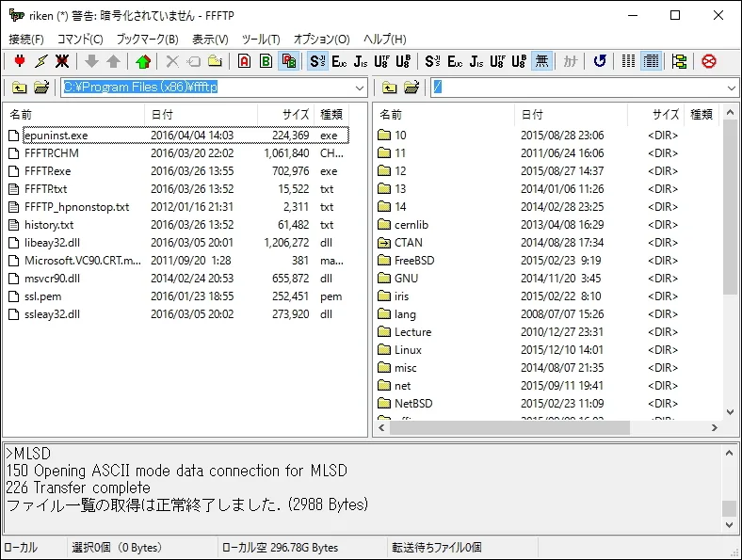The height and width of the screenshot is (560, 742).
Task: Go up one folder in remote pane
Action: click(x=390, y=87)
